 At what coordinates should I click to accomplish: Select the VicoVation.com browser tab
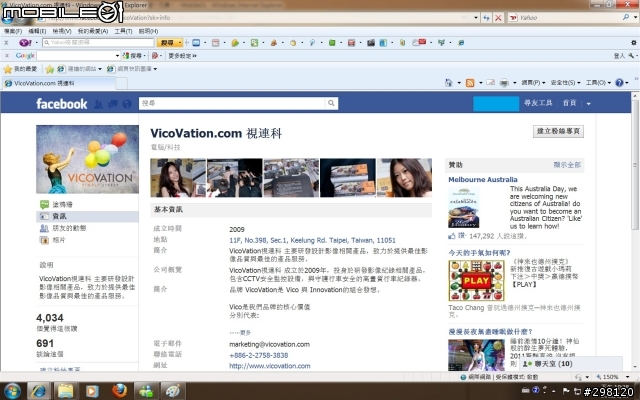[60, 83]
